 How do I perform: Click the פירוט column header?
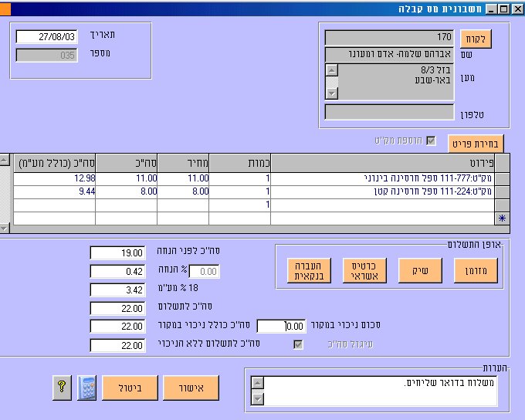[383, 163]
